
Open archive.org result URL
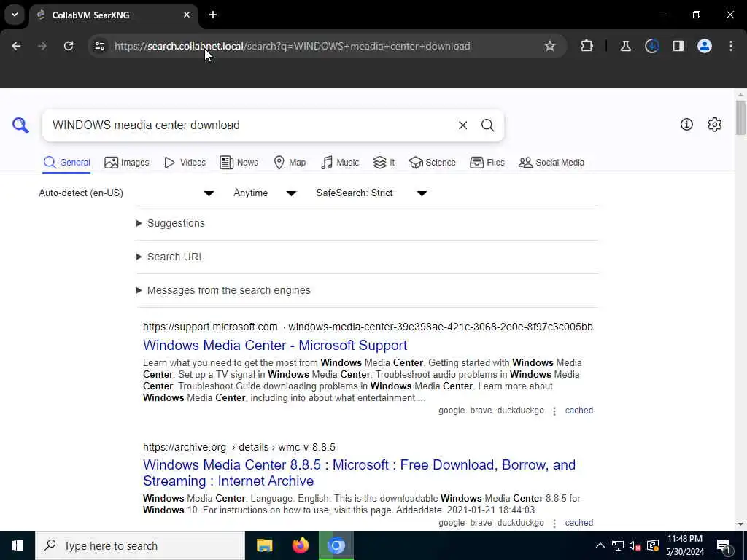pyautogui.click(x=239, y=447)
